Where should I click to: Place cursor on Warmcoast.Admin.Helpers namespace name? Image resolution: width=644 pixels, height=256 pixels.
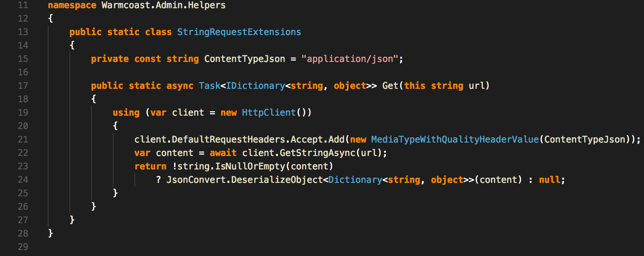tap(163, 5)
